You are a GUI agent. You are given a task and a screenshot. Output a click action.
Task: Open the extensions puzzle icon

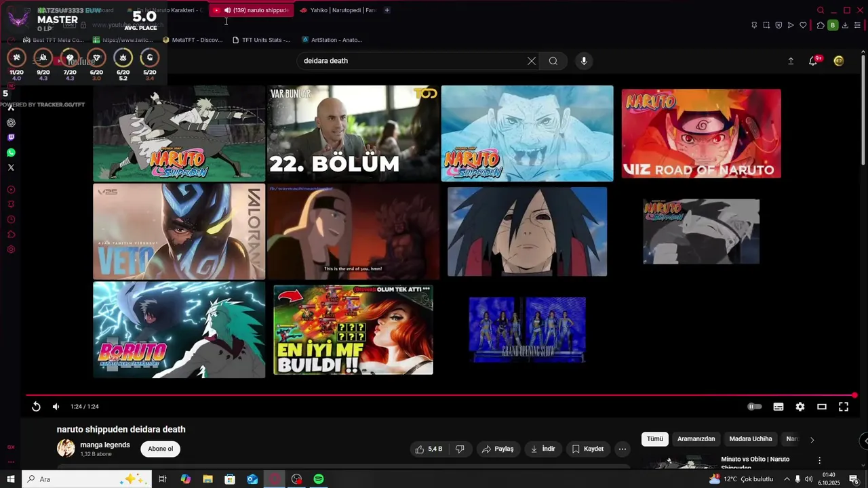pyautogui.click(x=821, y=25)
